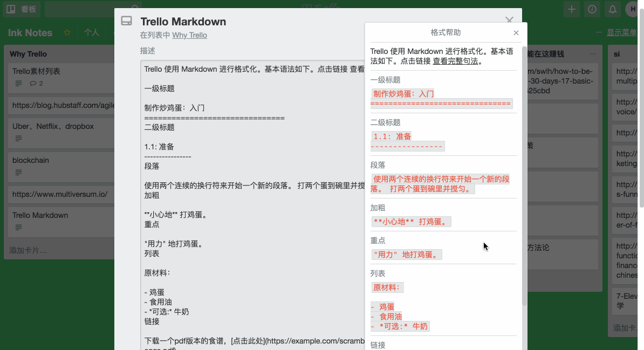Click 添加卡片 under Why Trello list
This screenshot has width=644, height=350.
coord(28,250)
